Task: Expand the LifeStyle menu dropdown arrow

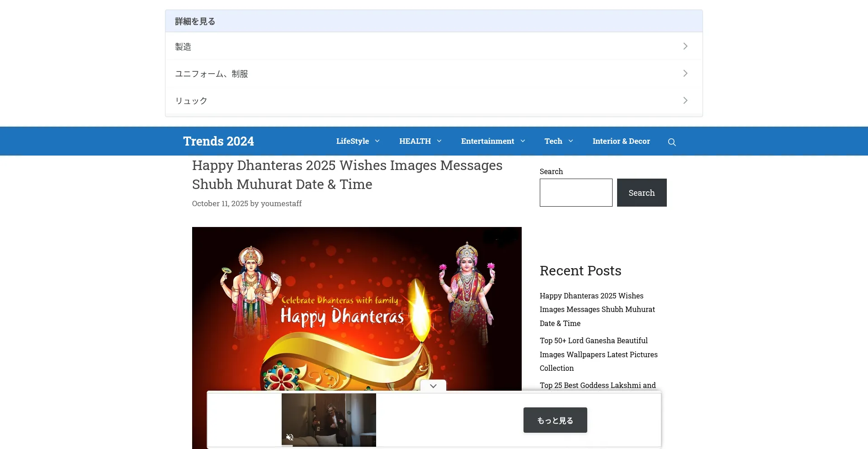Action: pos(377,141)
